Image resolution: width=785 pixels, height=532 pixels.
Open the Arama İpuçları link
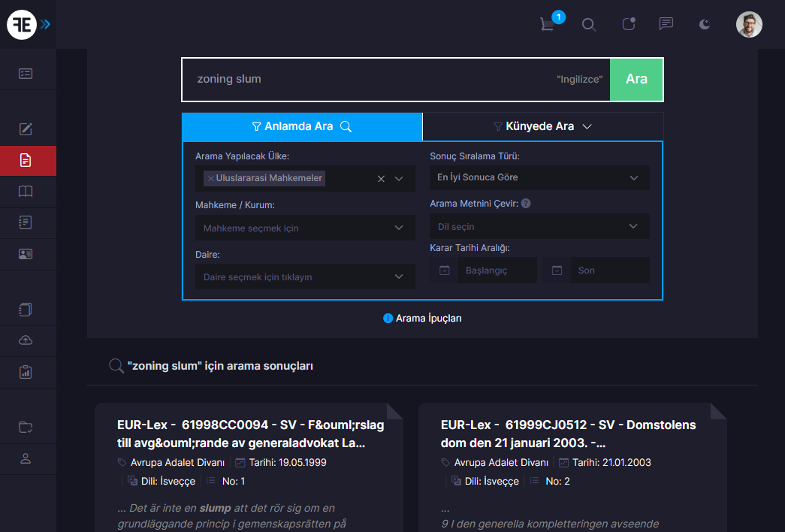(422, 319)
